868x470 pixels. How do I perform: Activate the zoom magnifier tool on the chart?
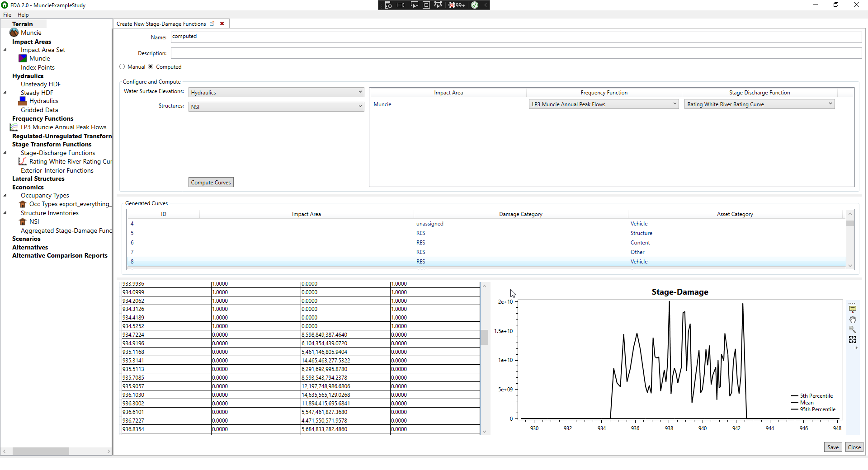(x=853, y=329)
